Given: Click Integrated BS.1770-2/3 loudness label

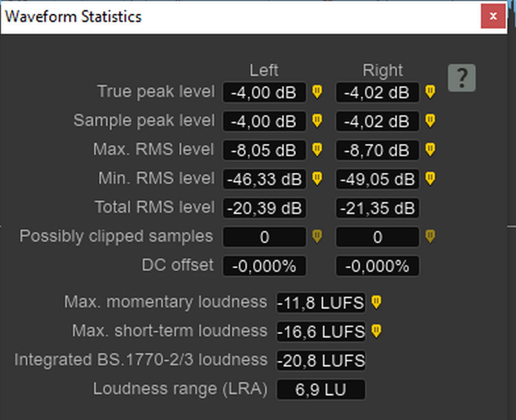Looking at the screenshot, I should (x=140, y=360).
